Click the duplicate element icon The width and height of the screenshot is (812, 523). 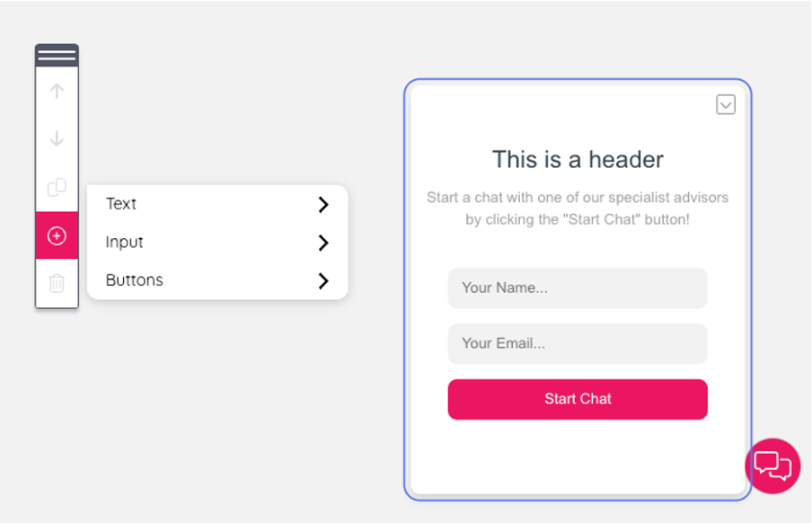pyautogui.click(x=57, y=187)
